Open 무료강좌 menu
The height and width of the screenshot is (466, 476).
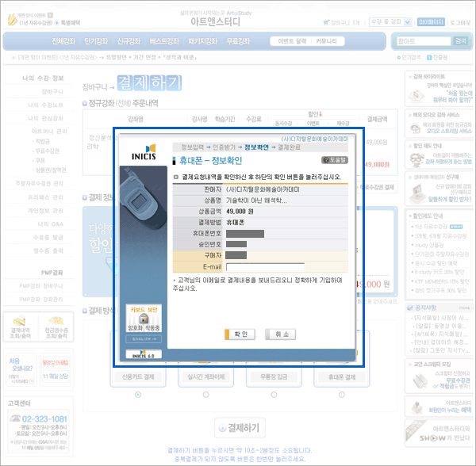click(238, 41)
